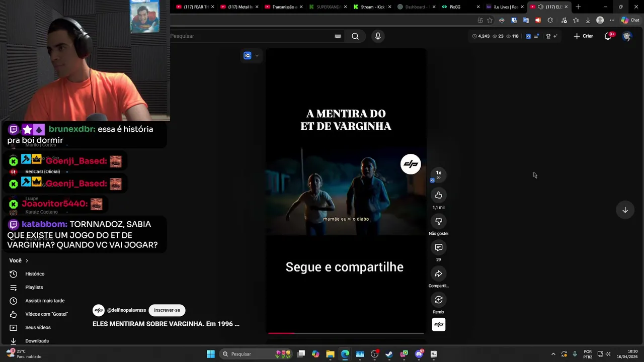Go to next Short with down arrow
The width and height of the screenshot is (644, 362).
click(x=625, y=210)
